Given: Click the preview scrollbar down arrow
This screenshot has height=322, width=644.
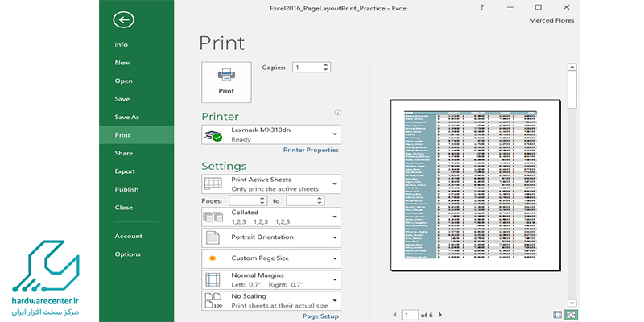Looking at the screenshot, I should click(x=572, y=302).
